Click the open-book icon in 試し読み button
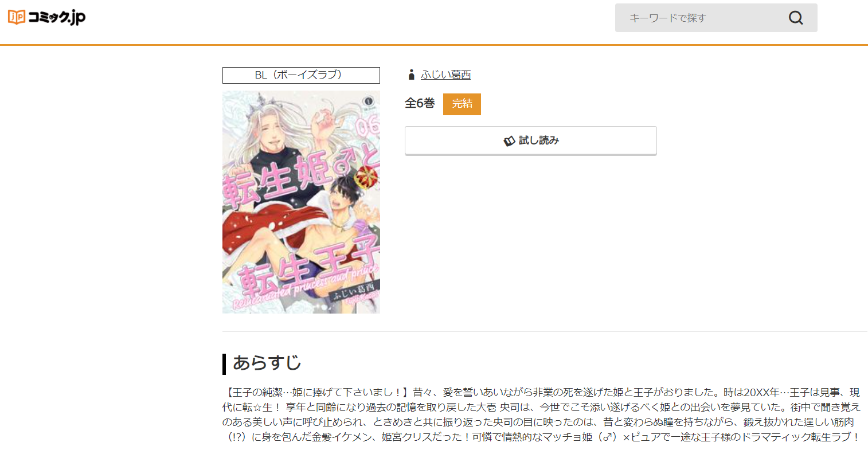 509,141
